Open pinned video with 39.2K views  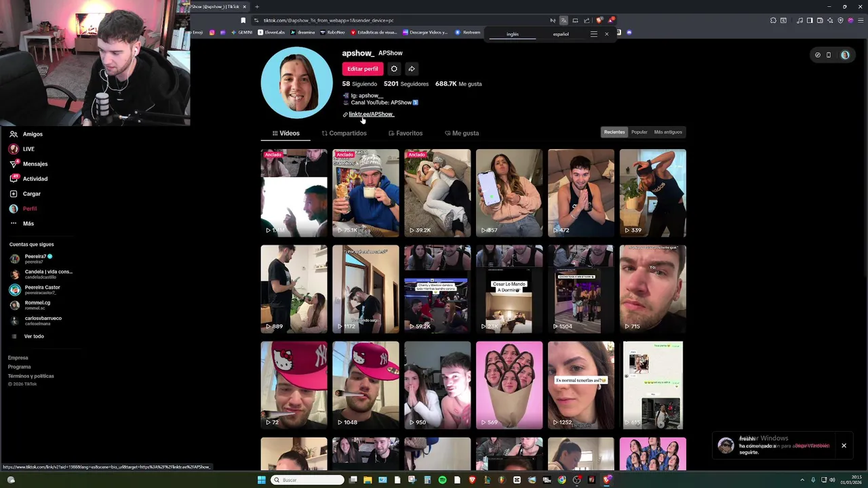[437, 193]
